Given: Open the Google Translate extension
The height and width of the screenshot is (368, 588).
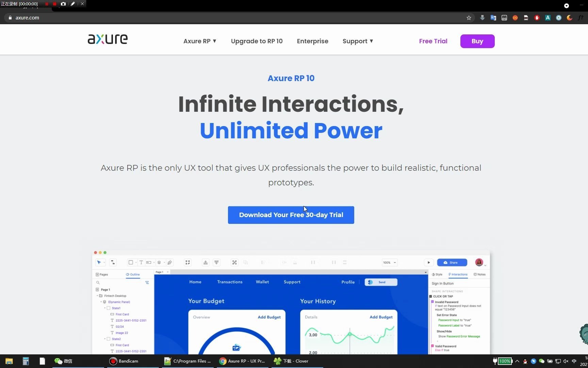Looking at the screenshot, I should click(493, 18).
